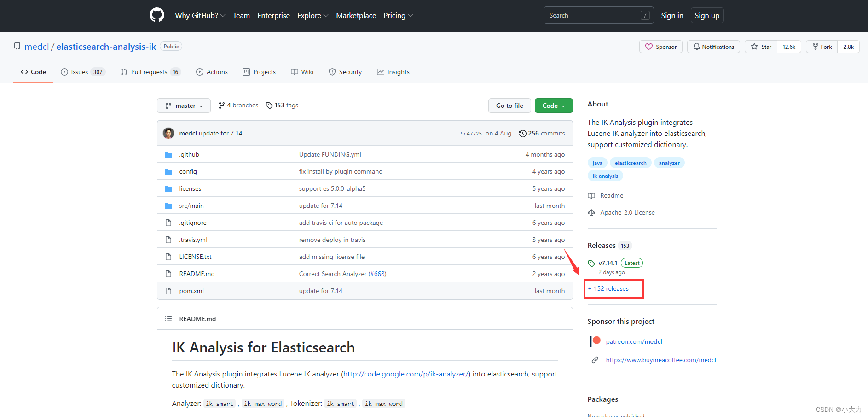Image resolution: width=868 pixels, height=417 pixels.
Task: Open the Marketplace menu item
Action: (x=356, y=15)
